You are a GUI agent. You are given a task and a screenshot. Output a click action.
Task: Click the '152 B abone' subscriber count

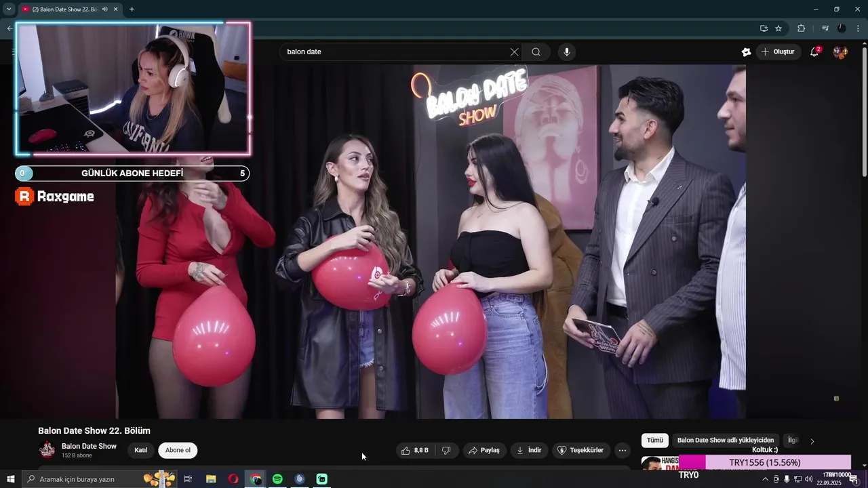pos(77,455)
